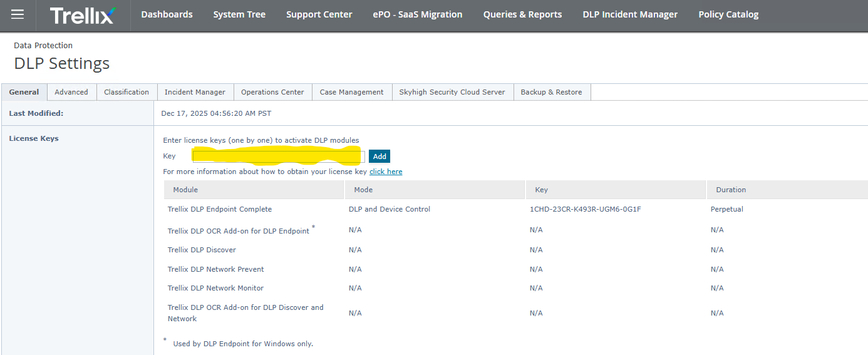Click the Mode column header

435,190
